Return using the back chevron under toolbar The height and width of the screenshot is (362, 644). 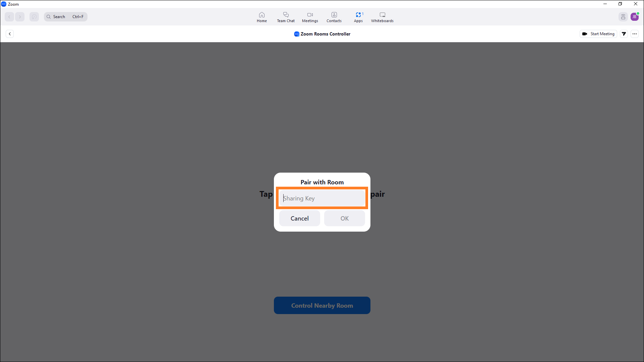click(x=10, y=34)
